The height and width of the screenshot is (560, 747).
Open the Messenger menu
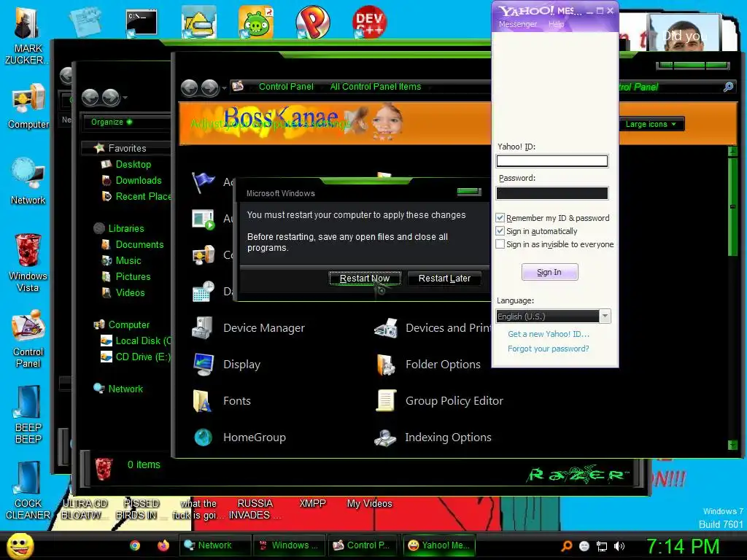pos(518,24)
